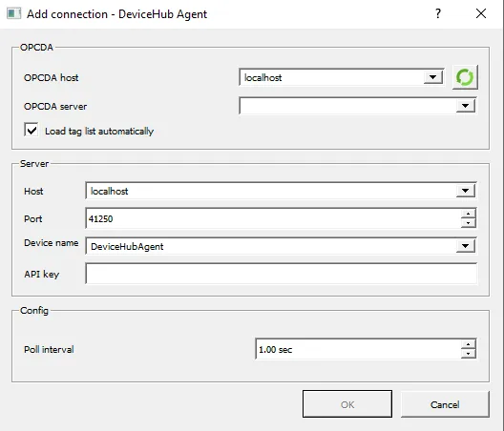Expand the Device name dropdown arrow
The image size is (504, 431).
click(465, 246)
